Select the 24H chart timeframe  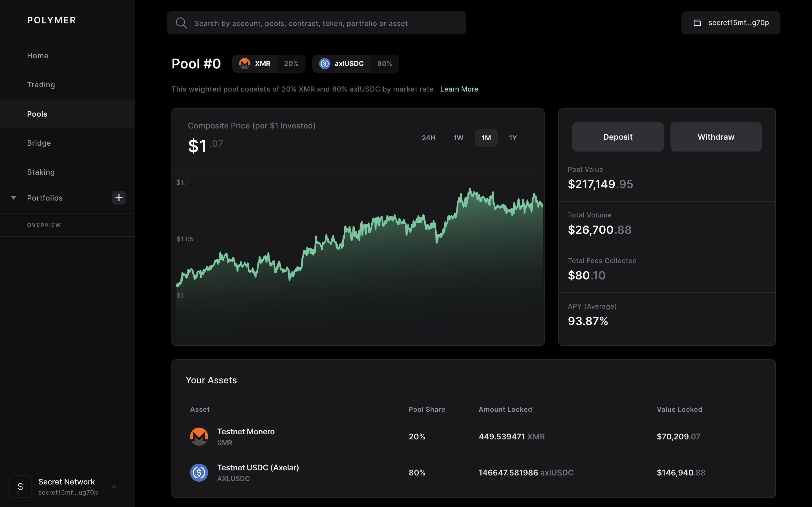[429, 137]
